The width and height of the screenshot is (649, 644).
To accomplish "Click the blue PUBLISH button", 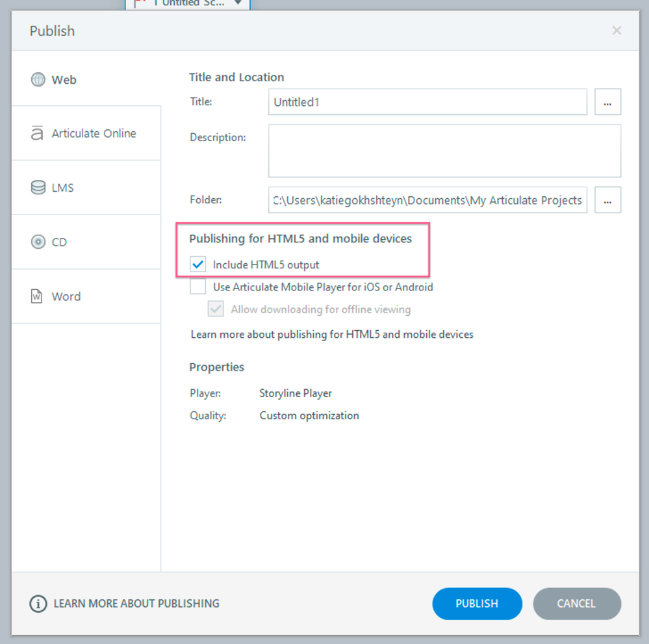I will [x=477, y=604].
